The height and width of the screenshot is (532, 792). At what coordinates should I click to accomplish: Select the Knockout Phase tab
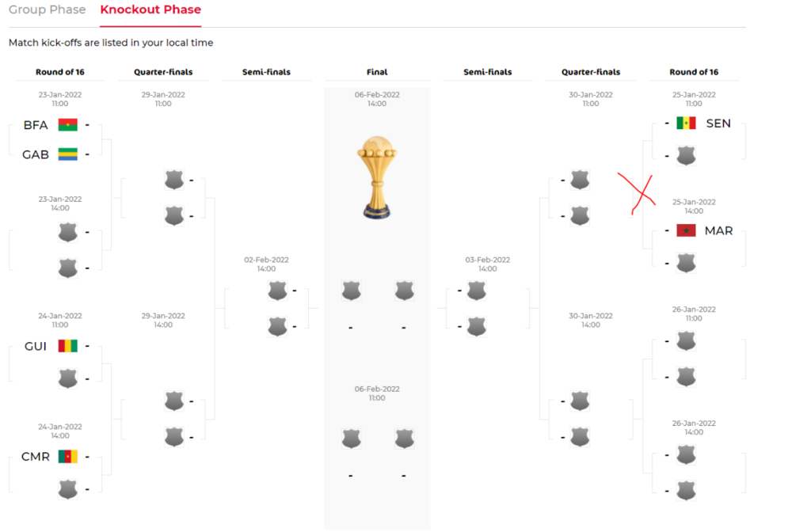click(x=150, y=10)
